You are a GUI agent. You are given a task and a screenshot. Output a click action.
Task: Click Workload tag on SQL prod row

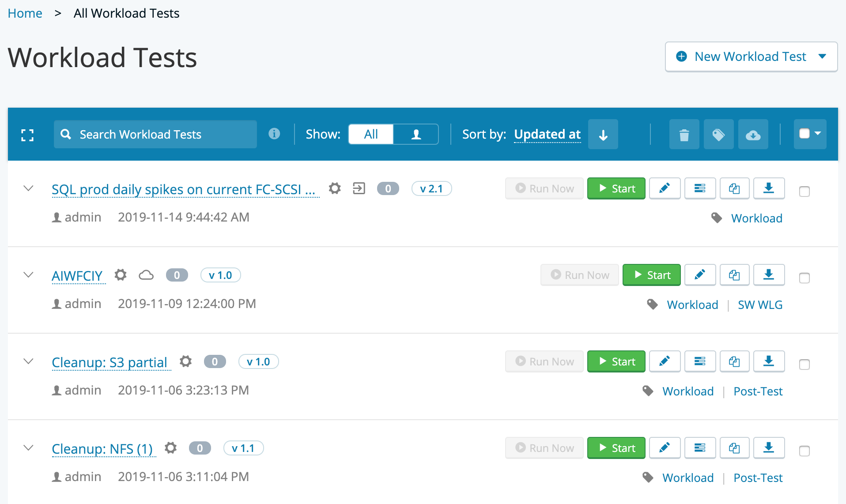click(756, 218)
